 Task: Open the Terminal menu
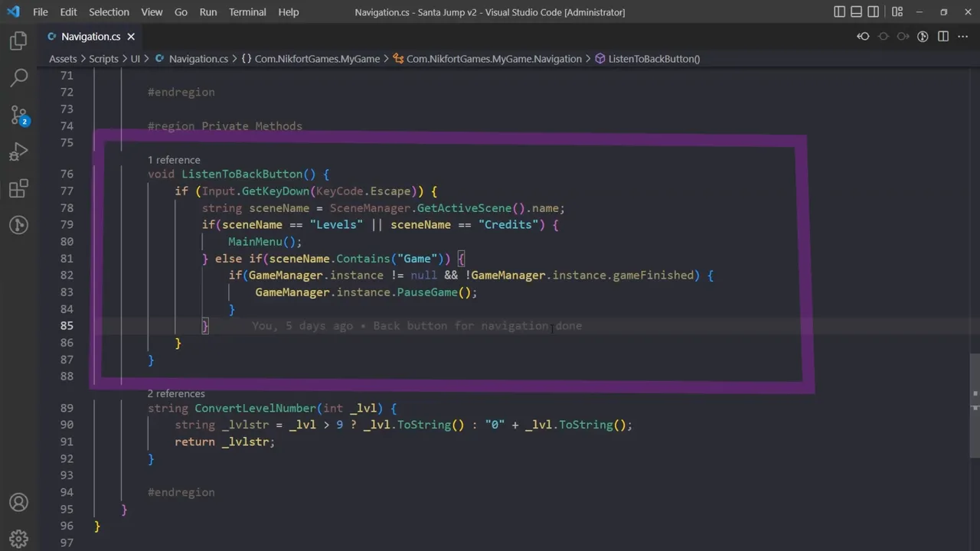click(x=247, y=12)
